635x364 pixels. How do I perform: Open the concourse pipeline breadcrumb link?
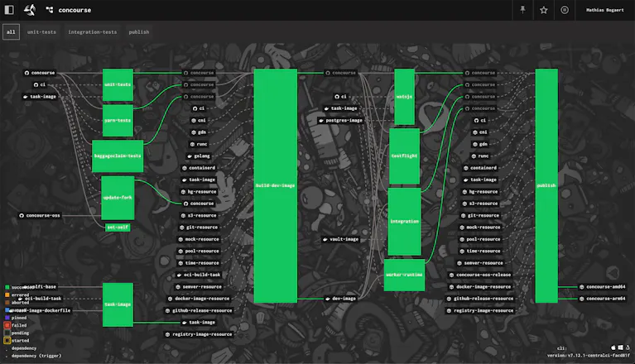(x=75, y=10)
